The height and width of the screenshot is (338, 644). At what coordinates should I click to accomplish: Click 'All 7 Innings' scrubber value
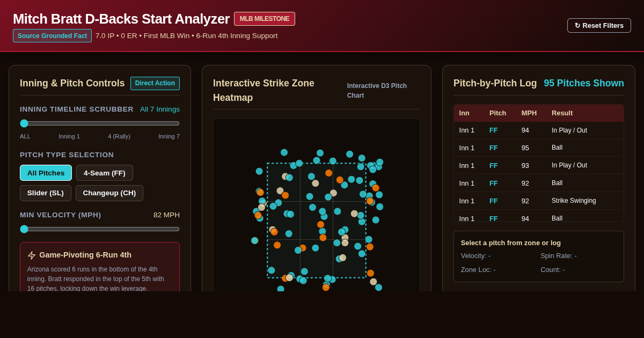point(160,109)
